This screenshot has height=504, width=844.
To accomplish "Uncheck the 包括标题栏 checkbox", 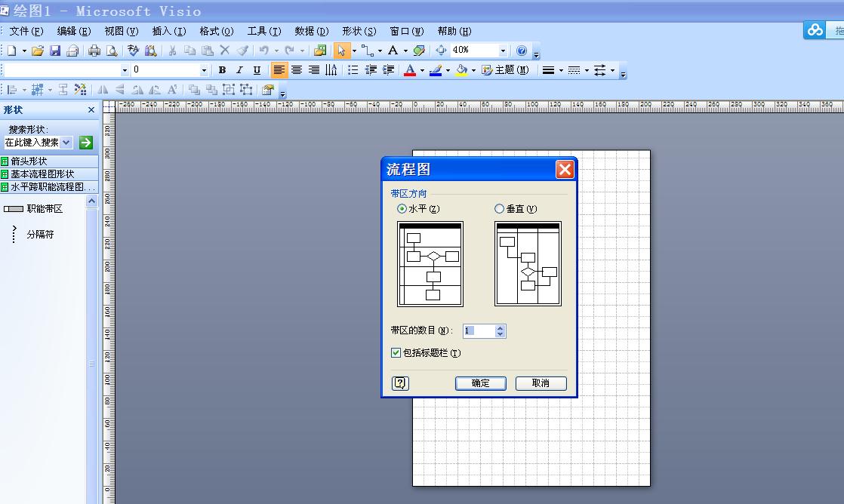I will [396, 352].
